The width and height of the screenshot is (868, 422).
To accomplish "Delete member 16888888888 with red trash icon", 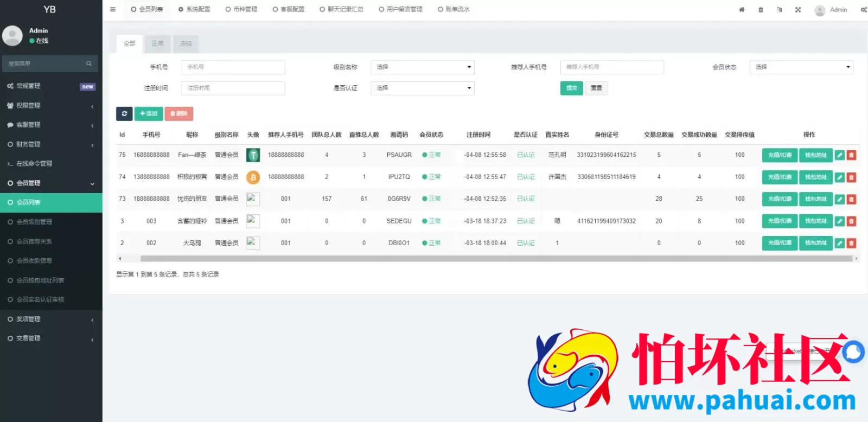I will click(x=851, y=155).
